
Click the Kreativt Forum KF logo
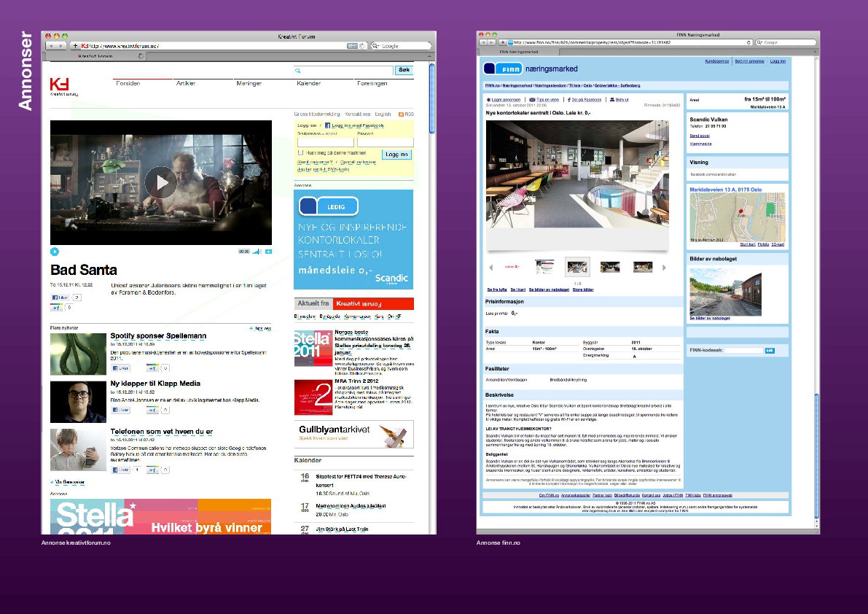click(x=59, y=84)
